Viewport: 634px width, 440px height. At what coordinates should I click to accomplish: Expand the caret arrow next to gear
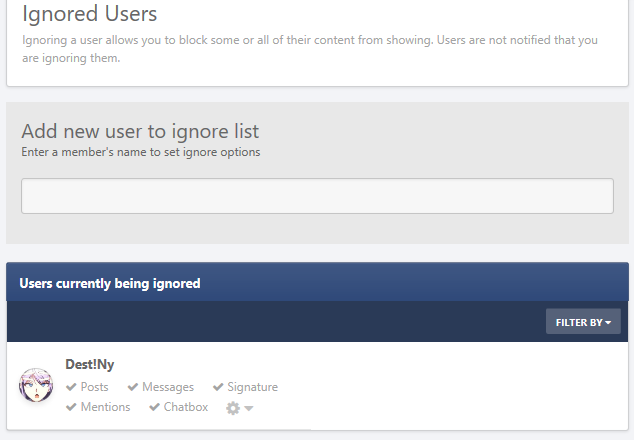[x=249, y=408]
